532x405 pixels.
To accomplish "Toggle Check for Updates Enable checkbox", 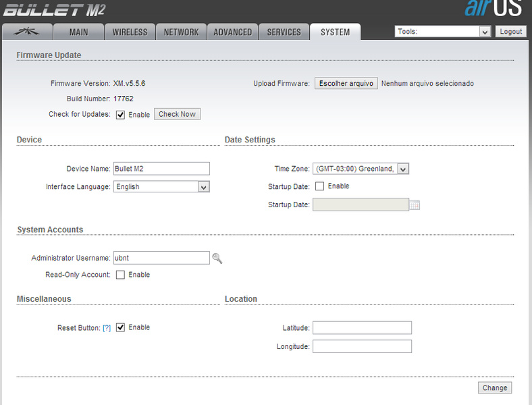I will click(120, 115).
